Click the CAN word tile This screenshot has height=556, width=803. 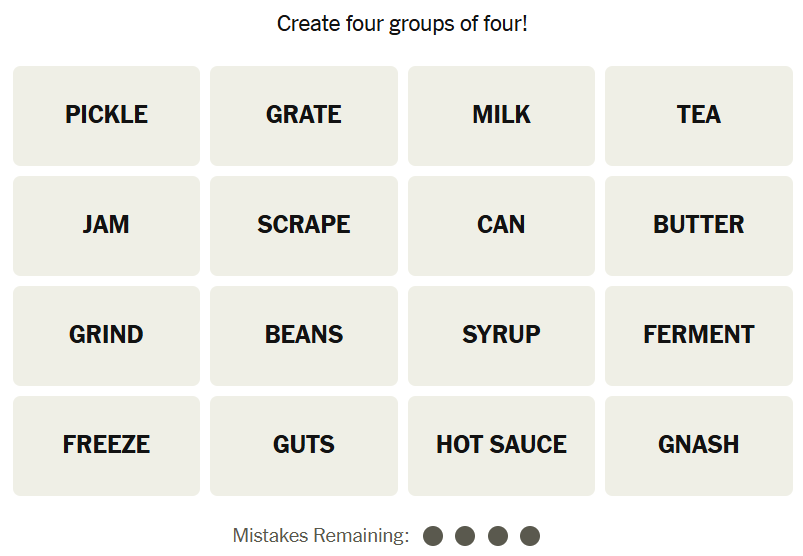tap(501, 225)
